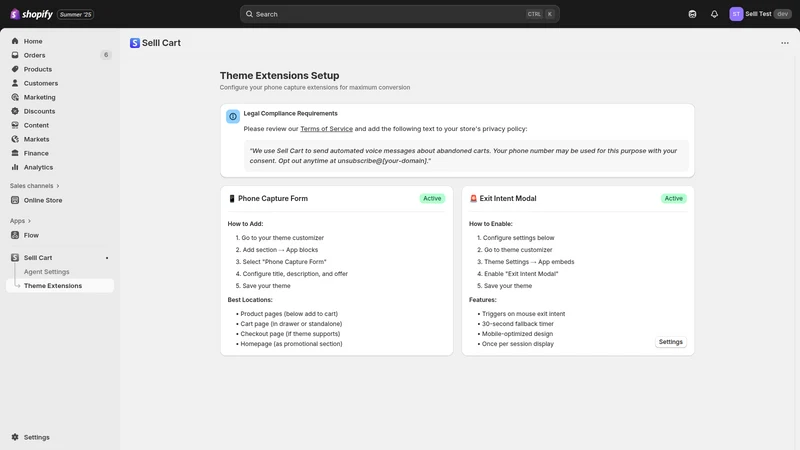Open the notifications bell
The width and height of the screenshot is (800, 450).
point(714,14)
